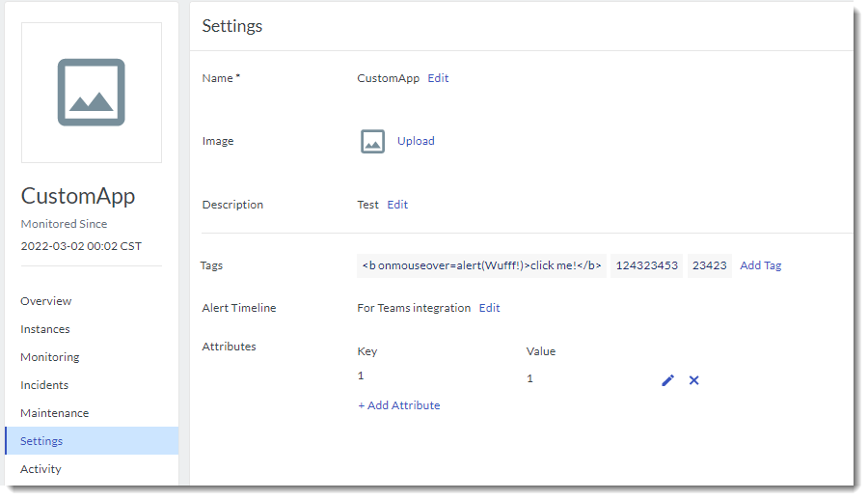Click the large CustomApp image thumbnail
The width and height of the screenshot is (868, 500).
click(x=92, y=93)
